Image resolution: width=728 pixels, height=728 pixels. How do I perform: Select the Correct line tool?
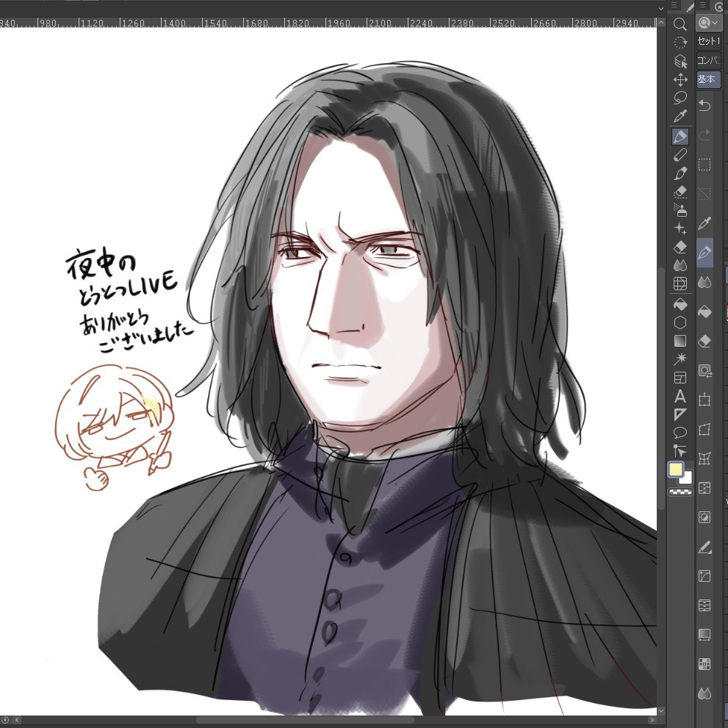pos(680,451)
